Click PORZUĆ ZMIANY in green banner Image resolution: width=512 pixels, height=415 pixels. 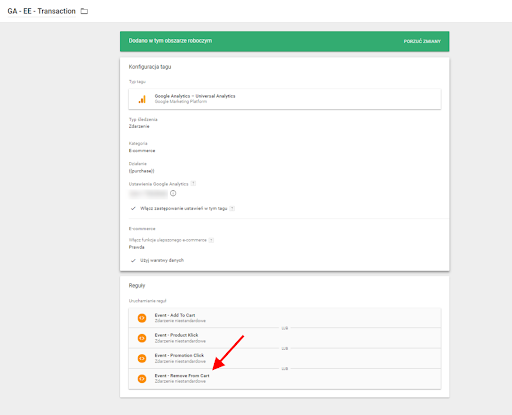pos(422,41)
